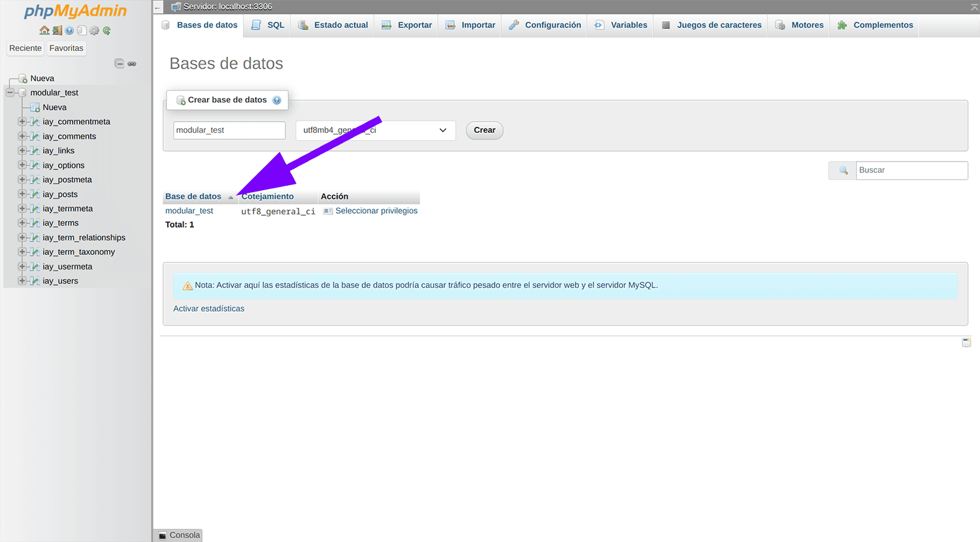Image resolution: width=980 pixels, height=542 pixels.
Task: Click help icon next to Crear base de datos
Action: (277, 100)
